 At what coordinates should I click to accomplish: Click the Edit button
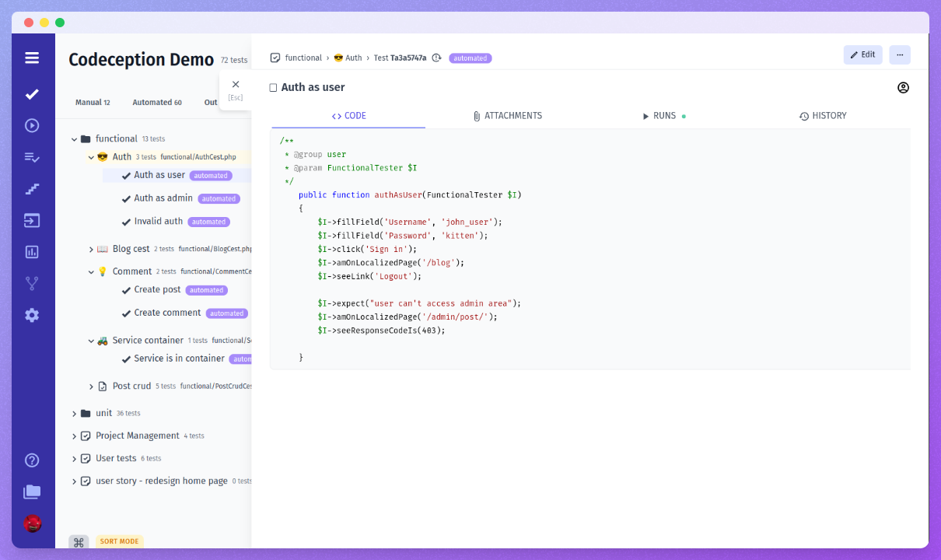862,55
